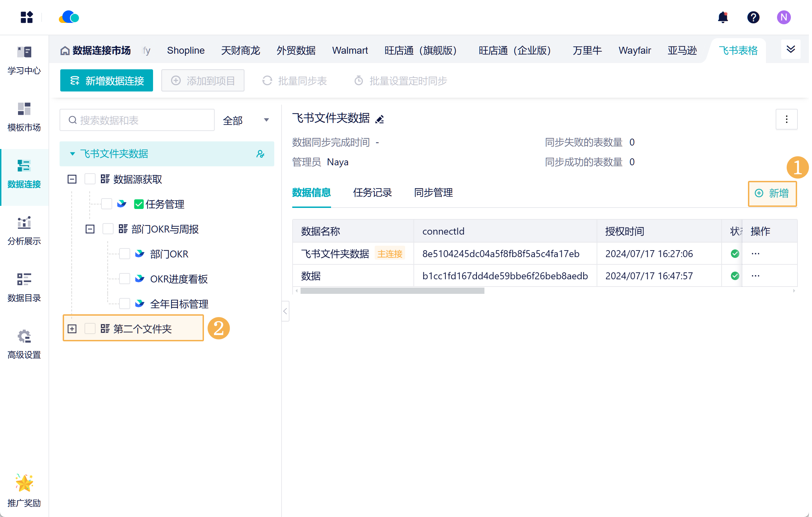Click the Feishu icon beside 部门OKR
The image size is (812, 517).
(x=140, y=254)
